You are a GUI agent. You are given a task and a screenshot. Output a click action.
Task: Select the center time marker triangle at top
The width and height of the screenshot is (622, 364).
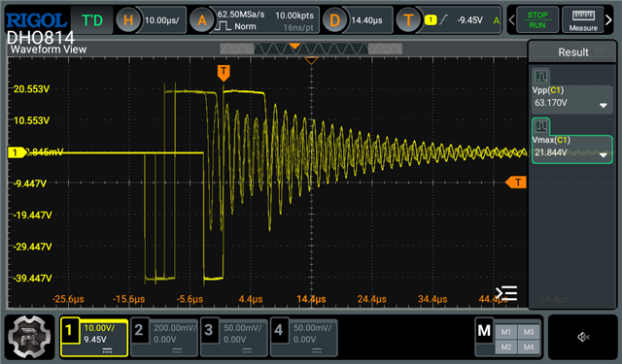click(x=311, y=60)
